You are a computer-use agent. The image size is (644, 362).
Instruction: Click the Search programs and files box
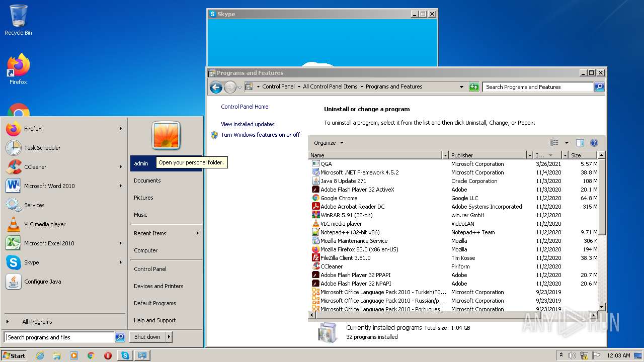tap(59, 337)
